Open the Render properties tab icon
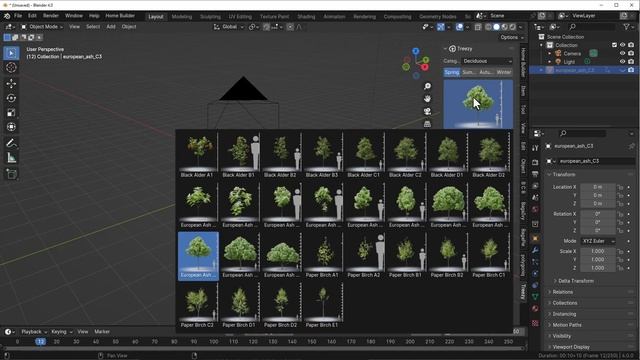The height and width of the screenshot is (360, 640). pyautogui.click(x=535, y=162)
